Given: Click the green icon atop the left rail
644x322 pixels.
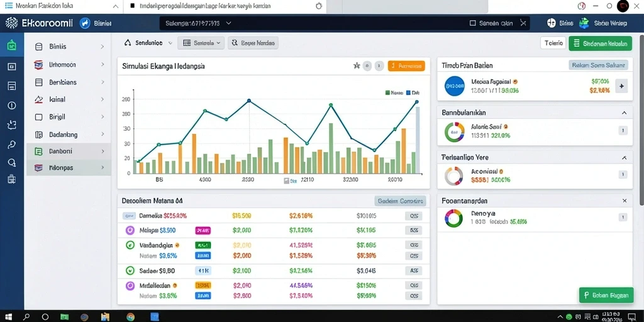Looking at the screenshot, I should (11, 45).
